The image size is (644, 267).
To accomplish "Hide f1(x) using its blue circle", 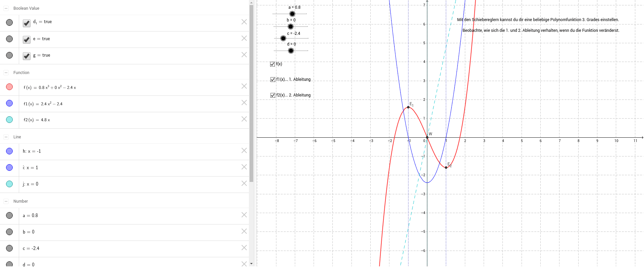I will point(9,103).
